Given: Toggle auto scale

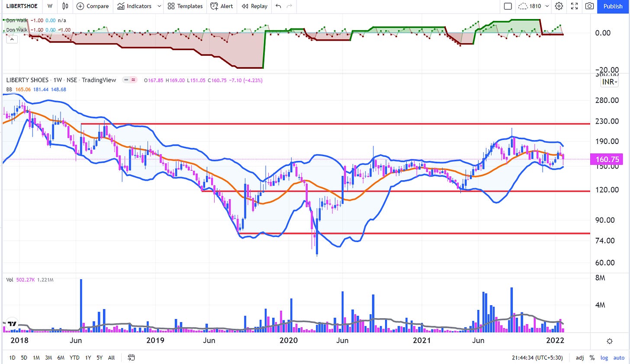Looking at the screenshot, I should pos(619,358).
